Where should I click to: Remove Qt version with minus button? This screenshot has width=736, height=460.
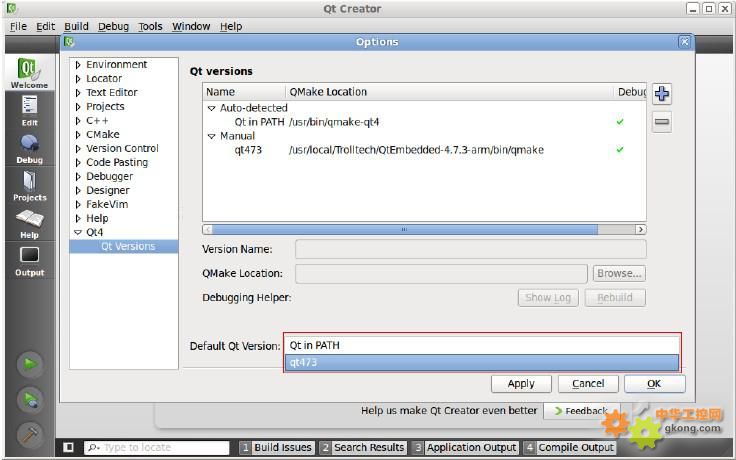point(661,122)
